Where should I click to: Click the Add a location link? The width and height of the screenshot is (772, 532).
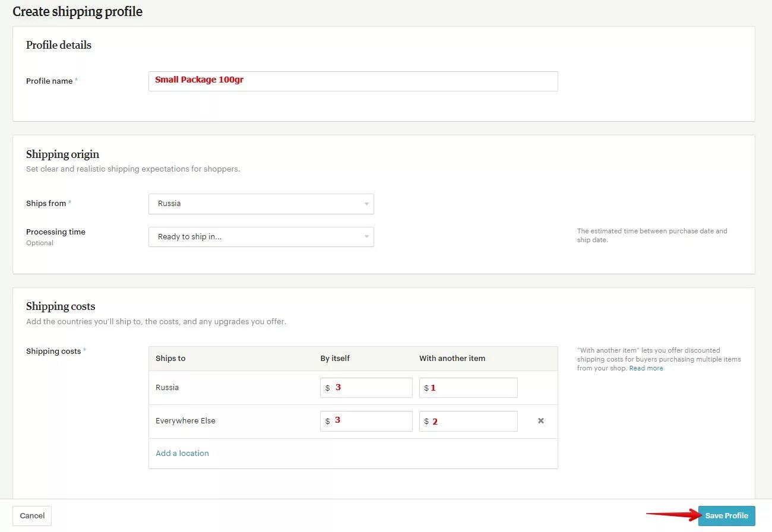coord(182,453)
